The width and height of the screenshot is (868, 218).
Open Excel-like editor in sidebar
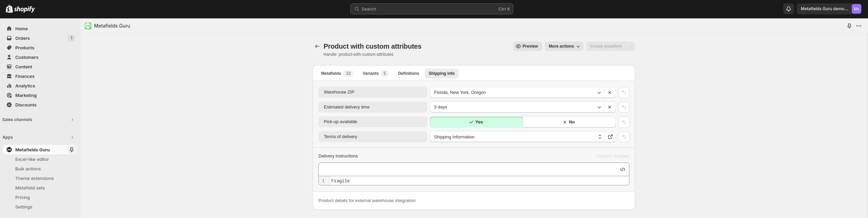(32, 159)
